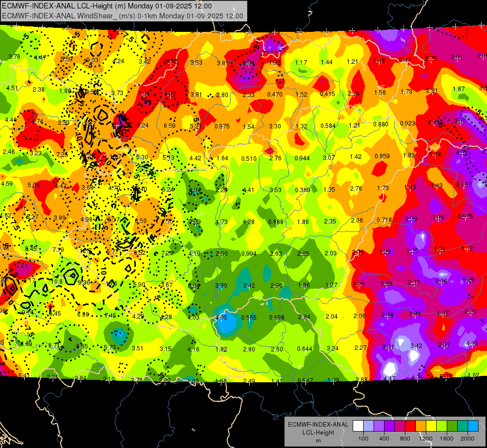Click the wind shear value 3.24
Screen dimensions: 487x448
click(x=332, y=348)
